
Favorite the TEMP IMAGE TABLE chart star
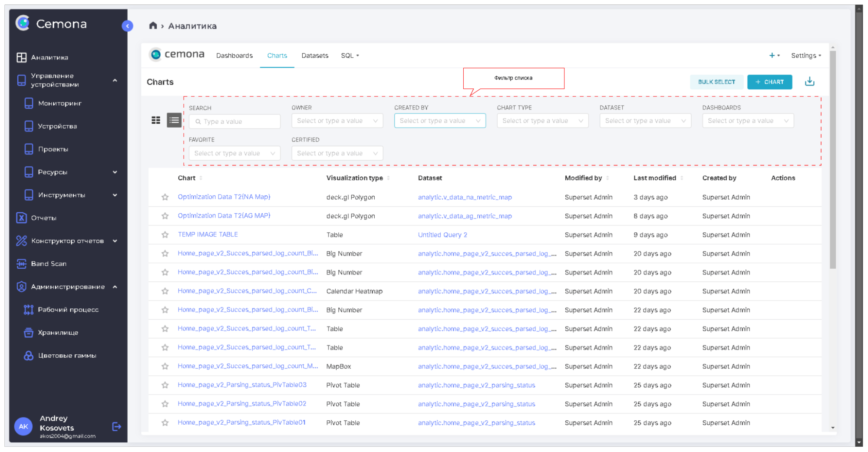165,235
